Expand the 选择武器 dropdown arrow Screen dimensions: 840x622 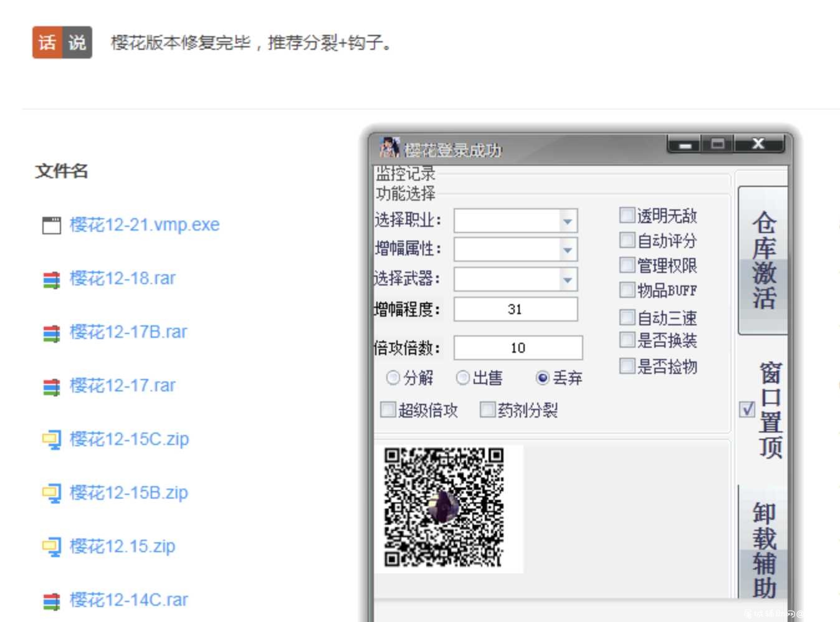[567, 279]
